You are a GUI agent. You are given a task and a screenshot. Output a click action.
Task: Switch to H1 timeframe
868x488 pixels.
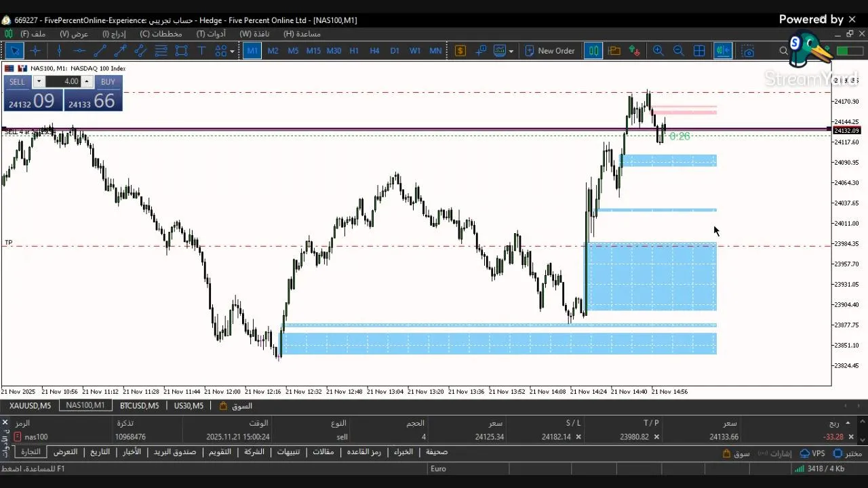coord(354,51)
